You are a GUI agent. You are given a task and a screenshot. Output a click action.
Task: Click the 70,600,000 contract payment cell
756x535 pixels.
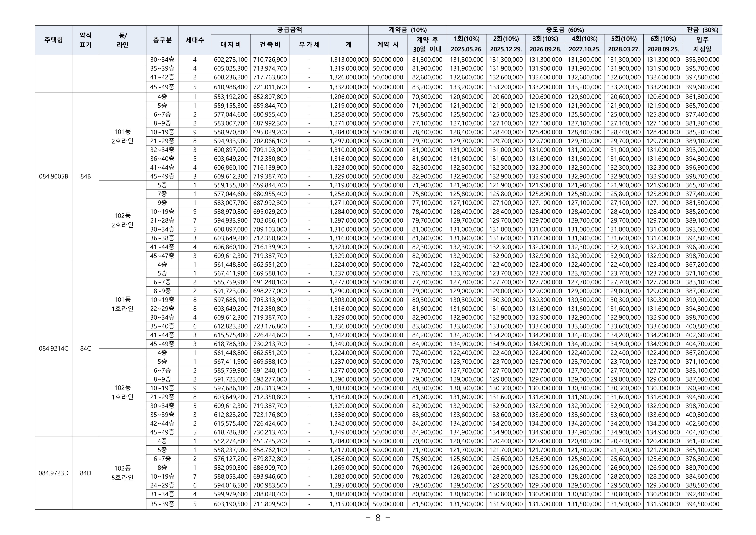427,97
